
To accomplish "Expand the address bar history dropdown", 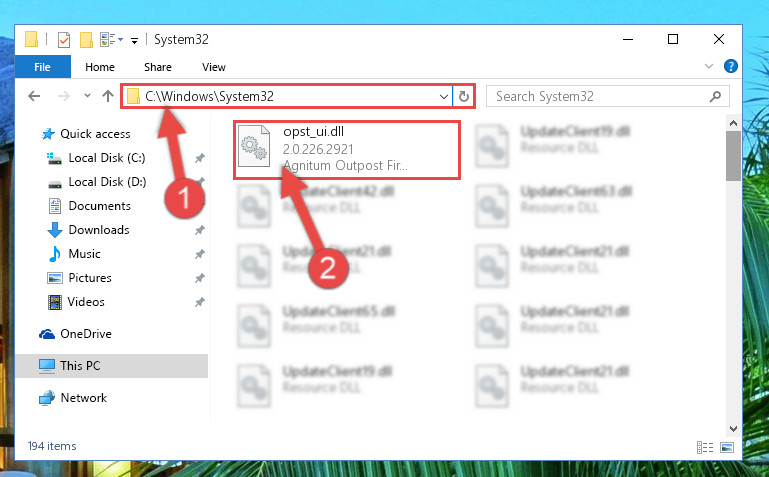I will point(443,97).
